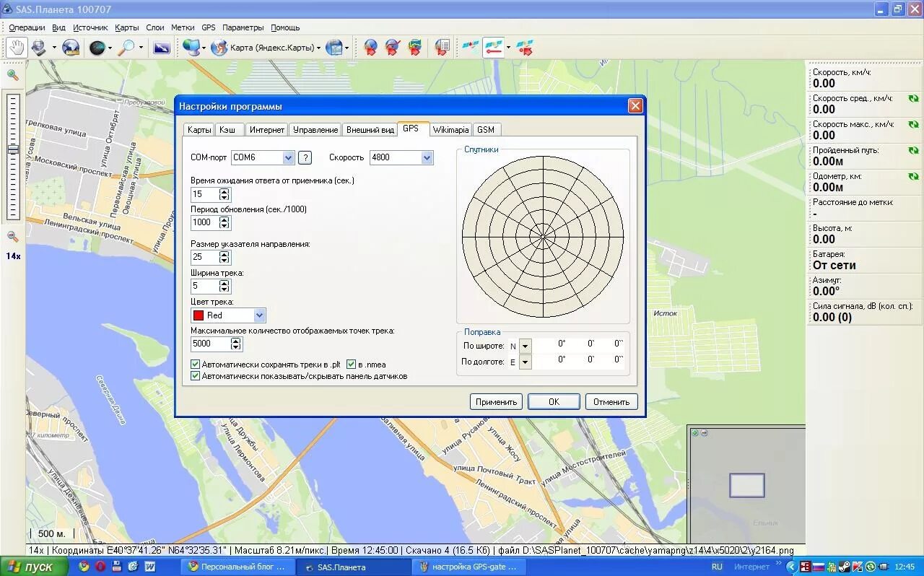Open the Параметры menu
This screenshot has width=924, height=576.
[x=243, y=27]
